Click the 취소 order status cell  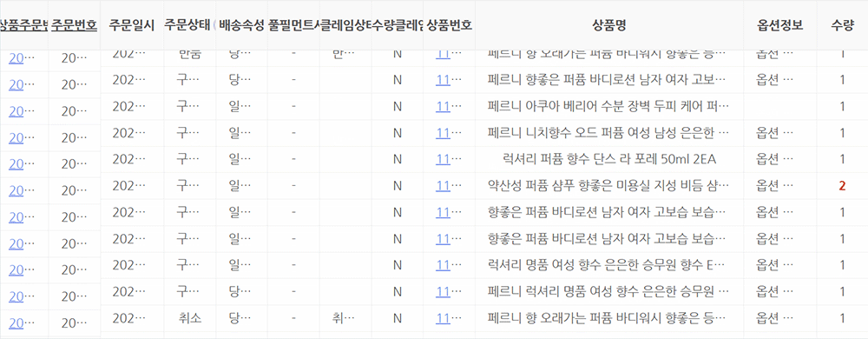point(190,318)
